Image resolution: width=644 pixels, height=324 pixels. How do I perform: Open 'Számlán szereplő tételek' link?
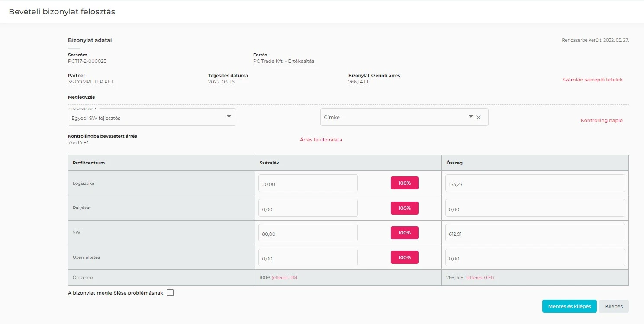click(x=592, y=80)
